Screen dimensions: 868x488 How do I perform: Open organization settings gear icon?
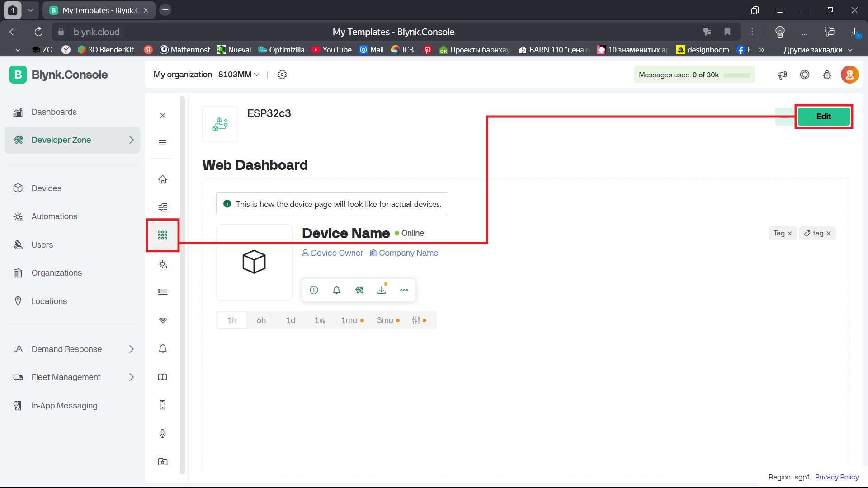coord(282,75)
